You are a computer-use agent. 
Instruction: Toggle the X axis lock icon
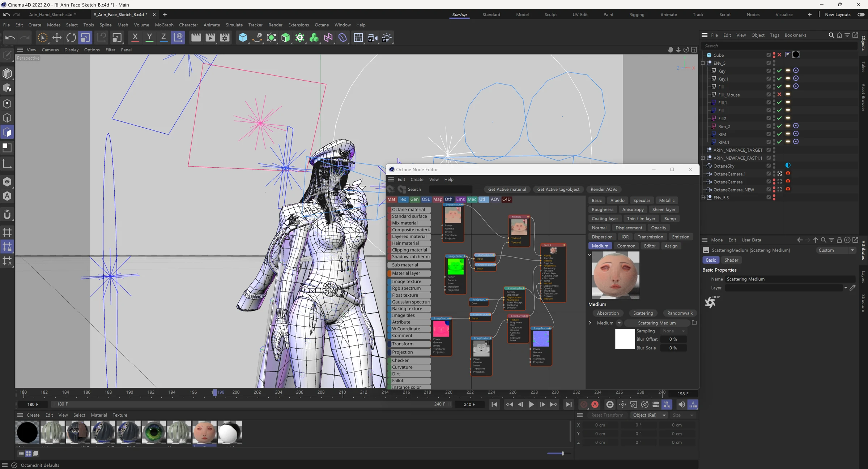coord(135,38)
